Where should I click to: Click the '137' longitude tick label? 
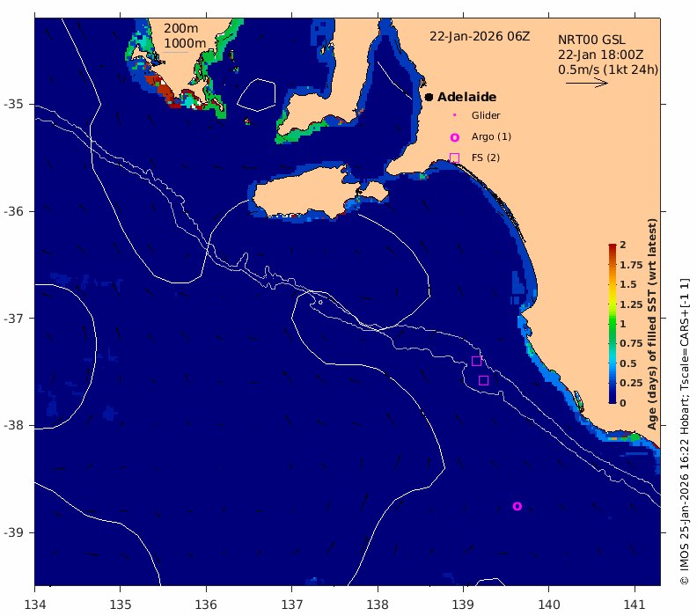pyautogui.click(x=291, y=605)
